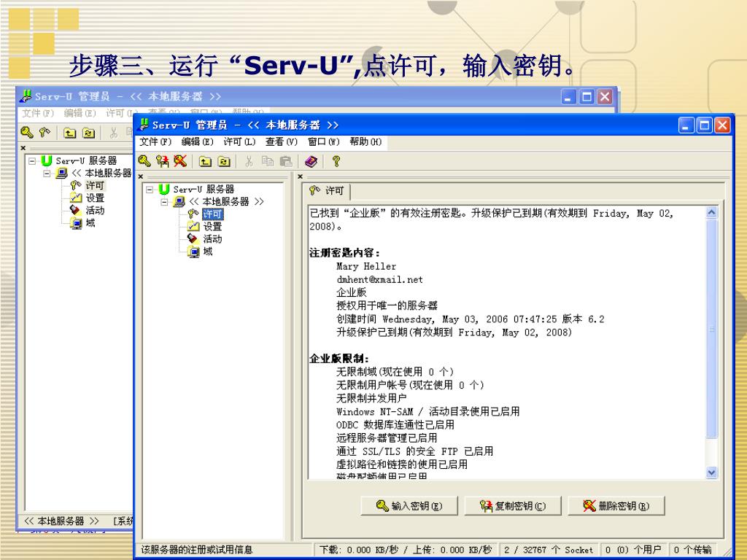This screenshot has width=747, height=560.
Task: Click the scissors cut icon in front window toolbar
Action: [x=249, y=162]
